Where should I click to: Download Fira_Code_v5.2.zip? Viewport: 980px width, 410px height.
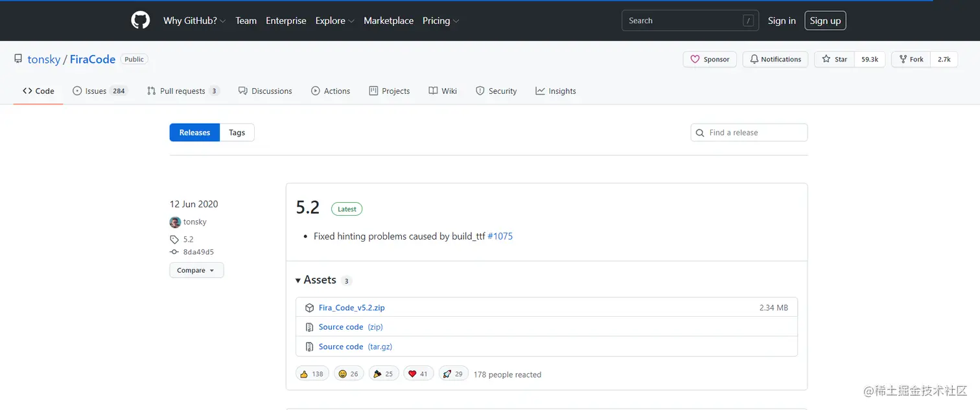click(x=352, y=308)
